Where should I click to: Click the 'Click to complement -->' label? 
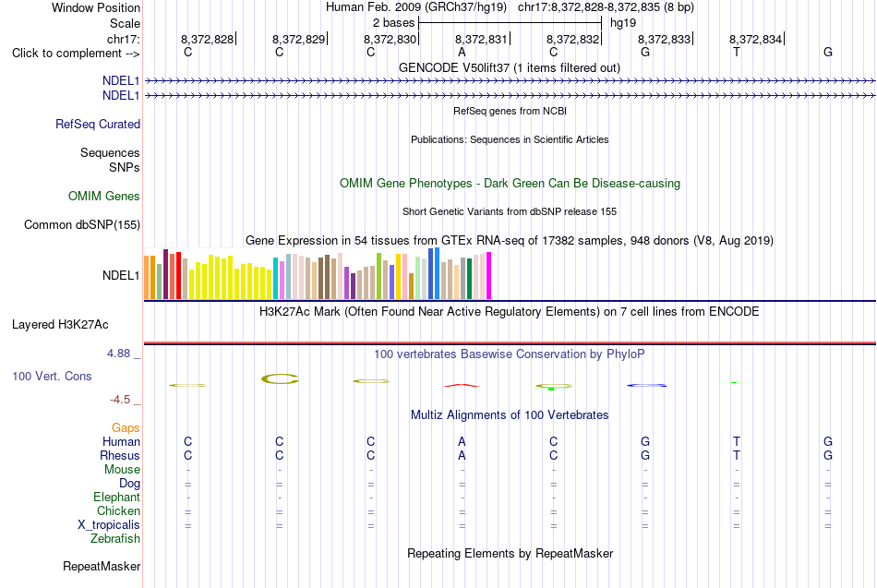76,54
